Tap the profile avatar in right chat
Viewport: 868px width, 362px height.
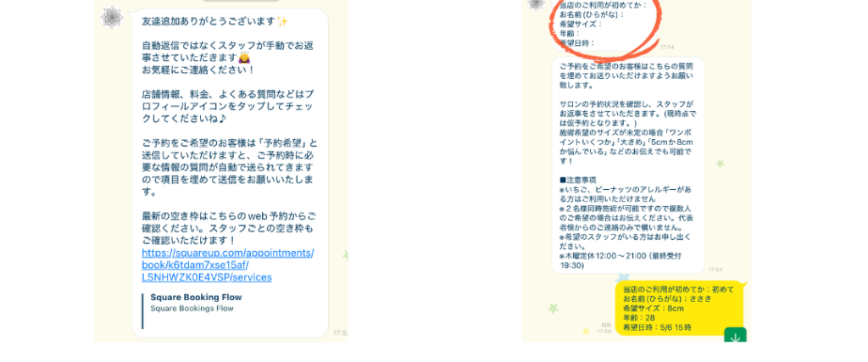tap(537, 4)
